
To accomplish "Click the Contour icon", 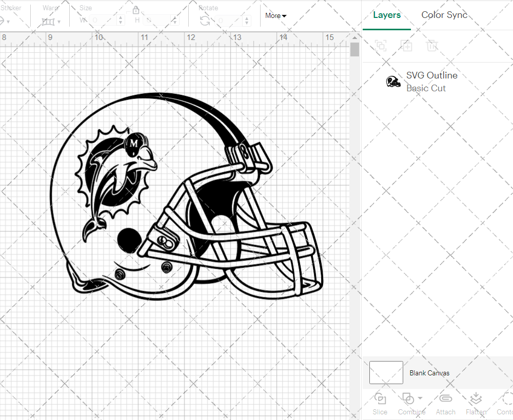I will (x=506, y=403).
